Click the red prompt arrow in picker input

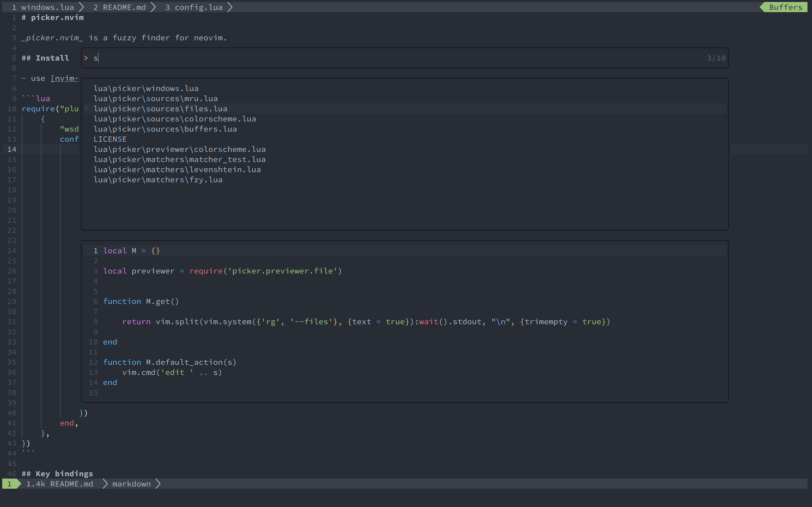pos(86,58)
